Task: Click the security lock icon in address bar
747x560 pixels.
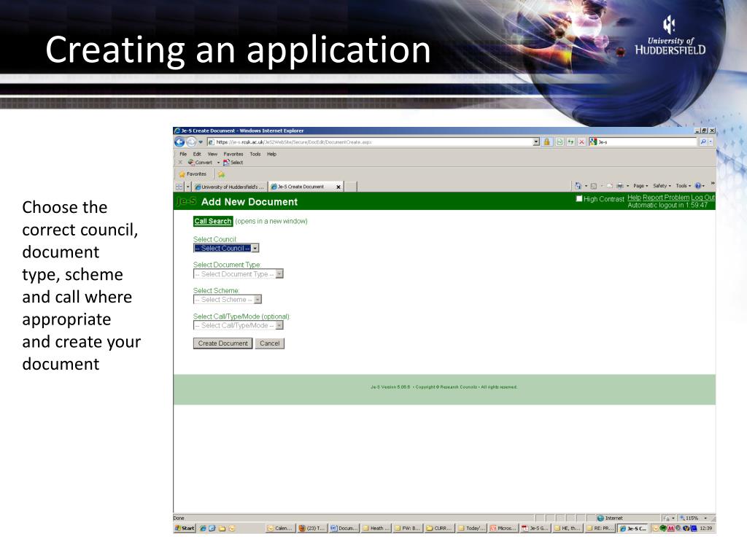Action: 547,142
